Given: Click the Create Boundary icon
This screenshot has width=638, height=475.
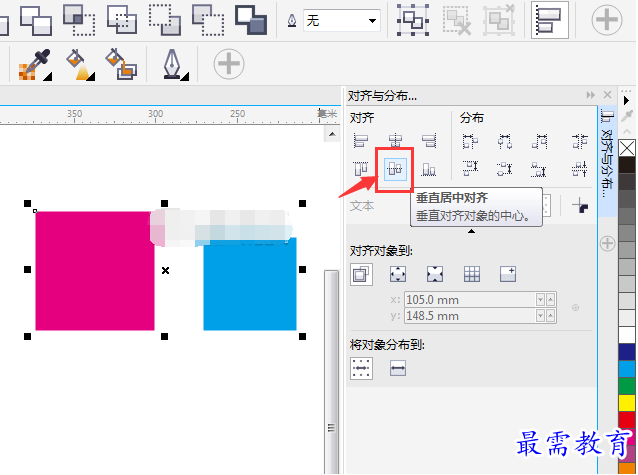Looking at the screenshot, I should tap(251, 20).
